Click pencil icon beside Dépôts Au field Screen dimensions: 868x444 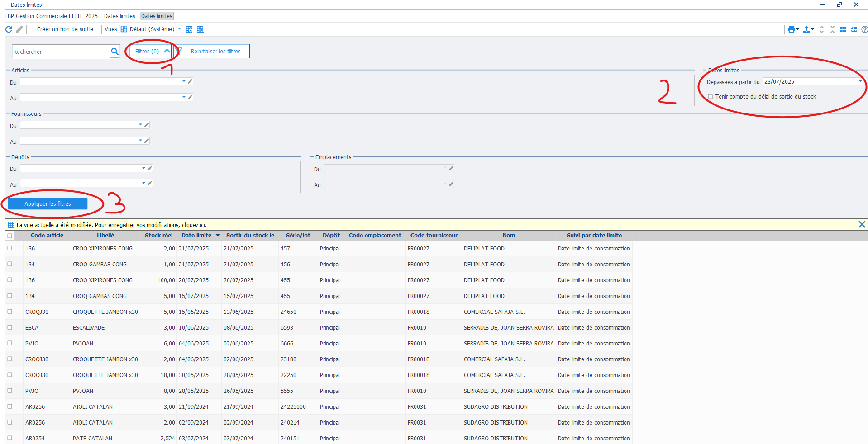click(x=150, y=184)
